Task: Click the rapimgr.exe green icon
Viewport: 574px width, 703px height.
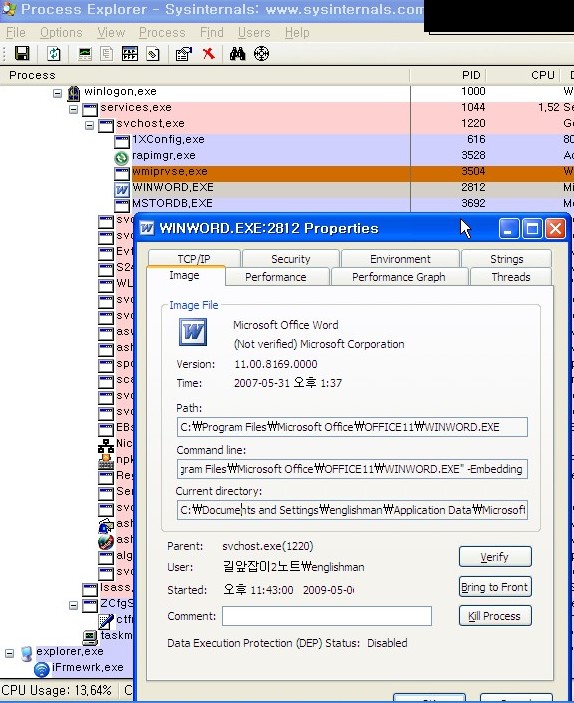Action: (122, 157)
